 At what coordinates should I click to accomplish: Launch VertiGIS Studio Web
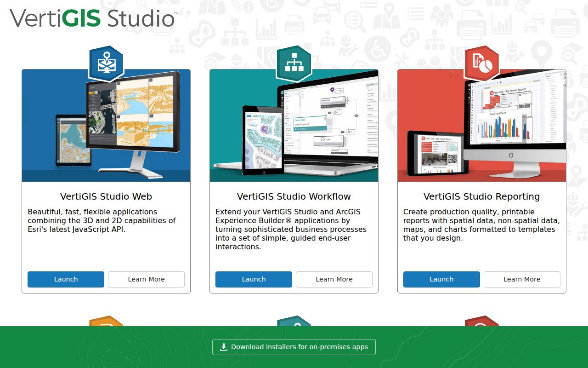point(66,279)
